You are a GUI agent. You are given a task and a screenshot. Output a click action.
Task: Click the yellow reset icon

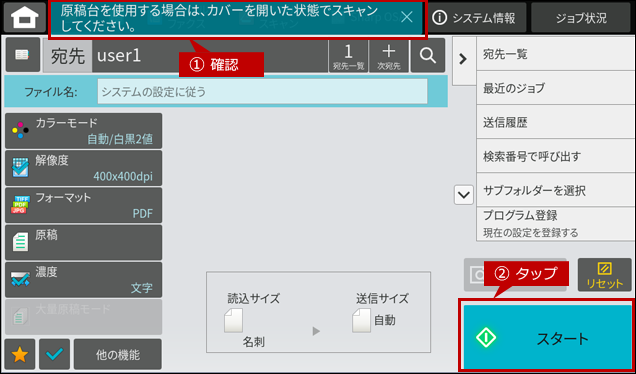pos(604,268)
